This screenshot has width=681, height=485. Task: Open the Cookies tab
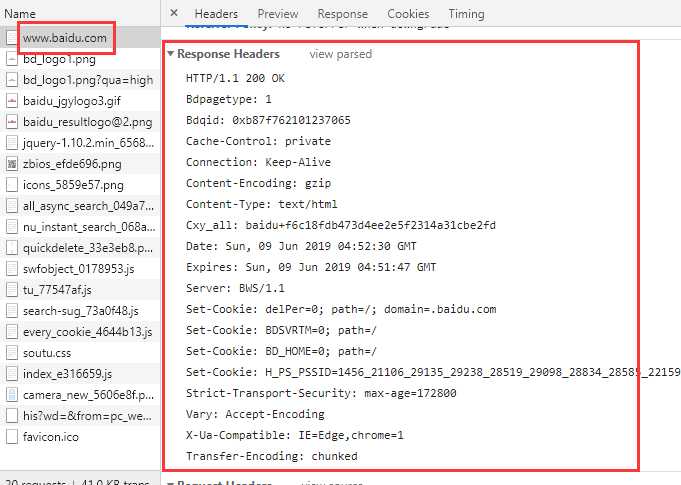pos(408,14)
